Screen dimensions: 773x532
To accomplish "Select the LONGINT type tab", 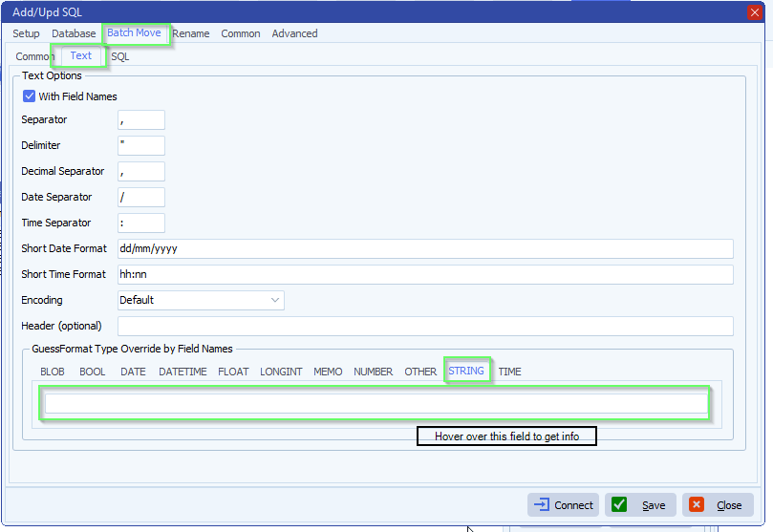I will pos(281,372).
